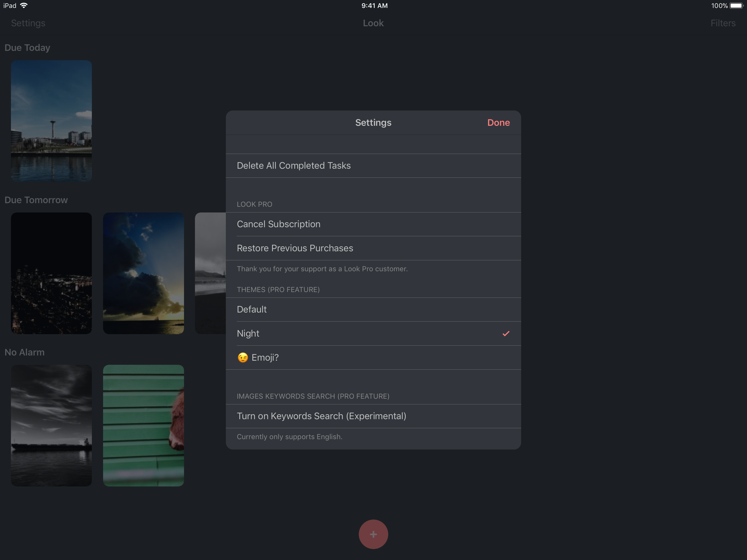The width and height of the screenshot is (747, 560).
Task: Open the Space Needle task thumbnail
Action: click(x=51, y=121)
